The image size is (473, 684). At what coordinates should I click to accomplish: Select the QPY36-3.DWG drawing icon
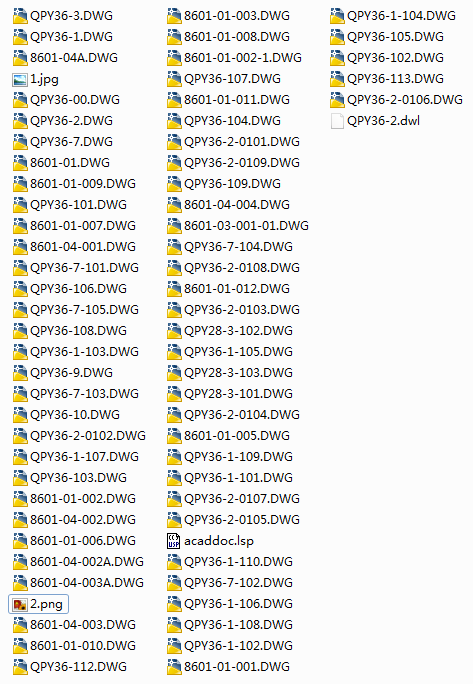coord(20,16)
